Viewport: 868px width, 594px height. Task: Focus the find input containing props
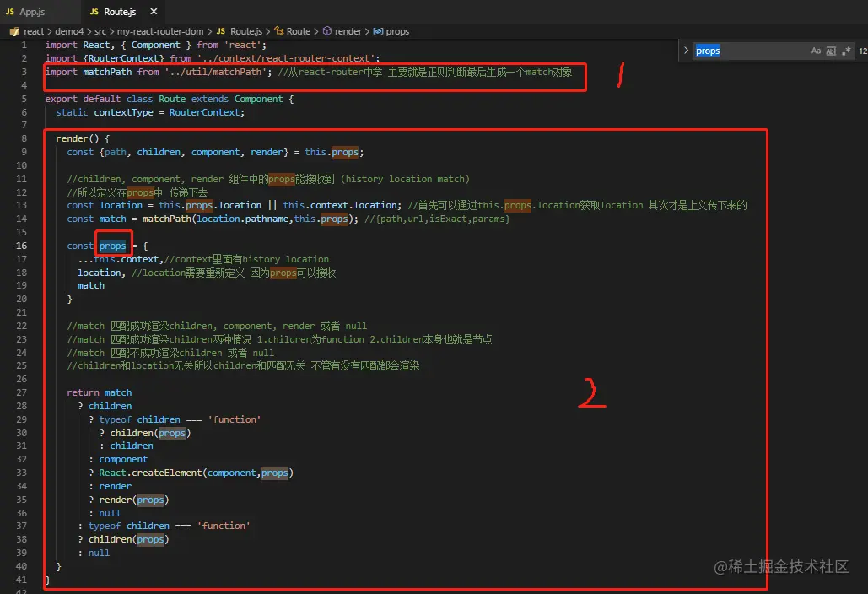[750, 51]
